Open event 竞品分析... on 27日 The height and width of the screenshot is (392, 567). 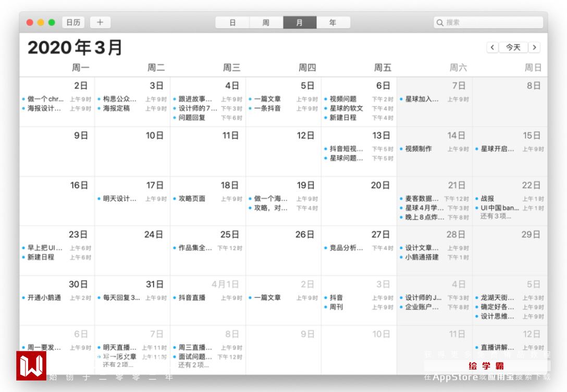tap(359, 248)
